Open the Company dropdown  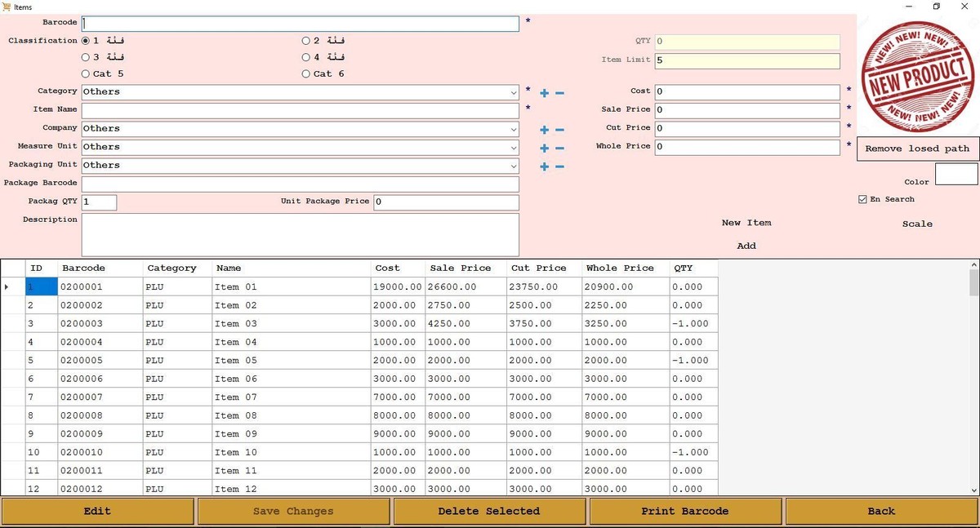pos(513,129)
